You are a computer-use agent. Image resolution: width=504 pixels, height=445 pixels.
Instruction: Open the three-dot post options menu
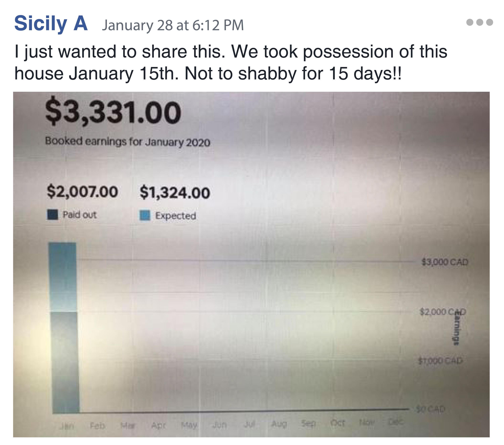479,23
